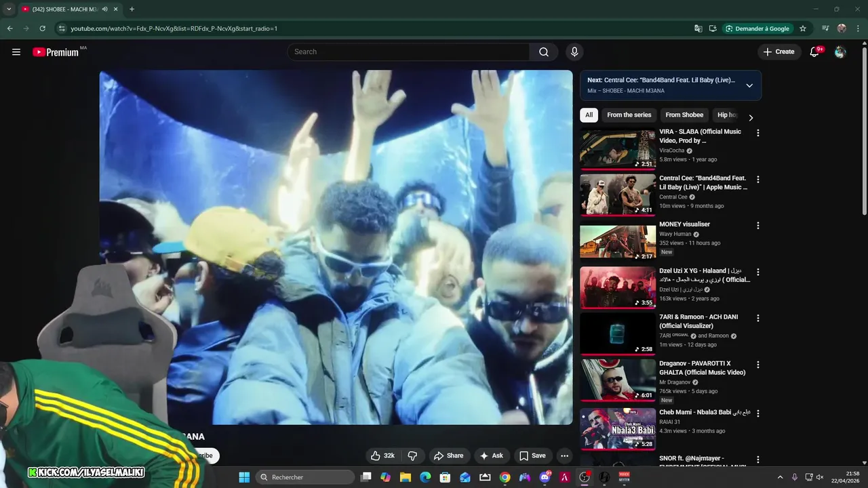Select the All filter chip
This screenshot has width=868, height=488.
(x=589, y=115)
